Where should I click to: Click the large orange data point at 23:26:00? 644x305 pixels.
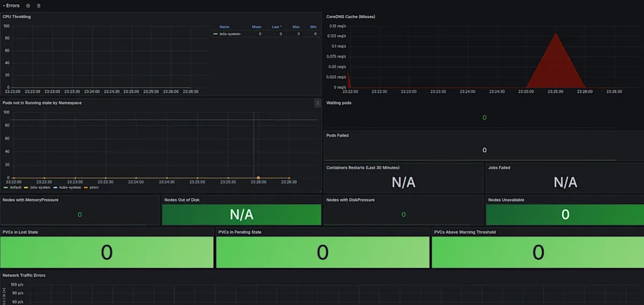(259, 178)
